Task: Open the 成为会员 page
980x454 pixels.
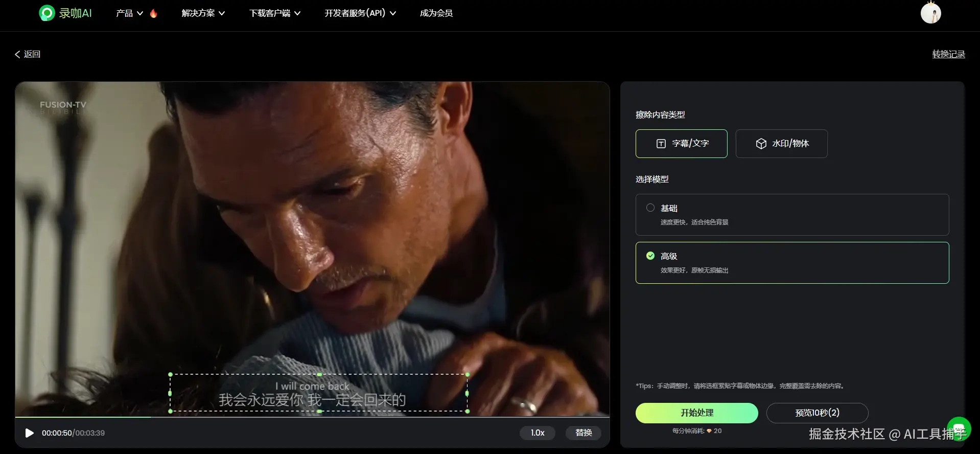Action: (x=436, y=13)
